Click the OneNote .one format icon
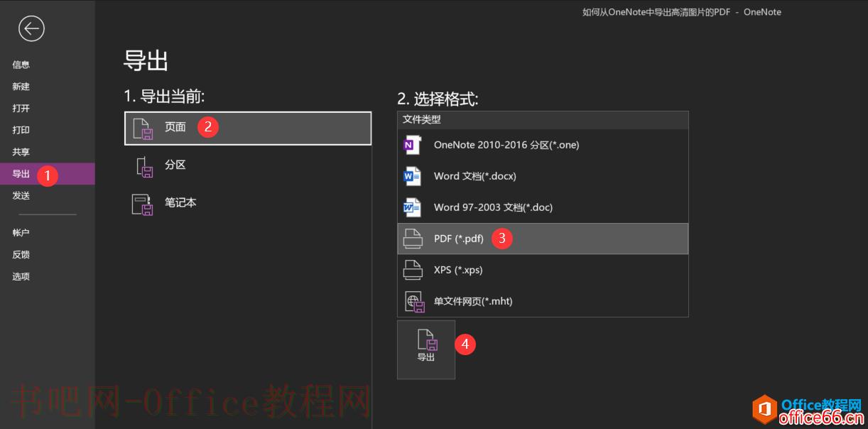 coord(413,145)
